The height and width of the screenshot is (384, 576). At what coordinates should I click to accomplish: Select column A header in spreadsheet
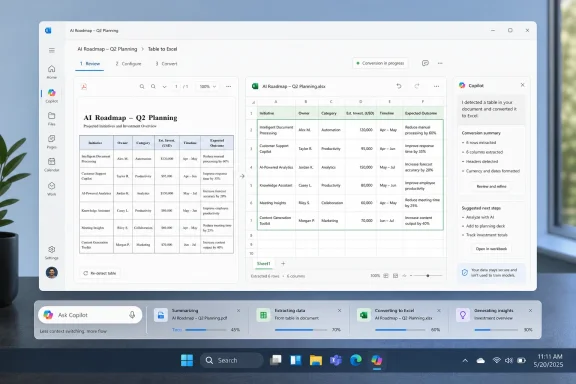pos(276,102)
